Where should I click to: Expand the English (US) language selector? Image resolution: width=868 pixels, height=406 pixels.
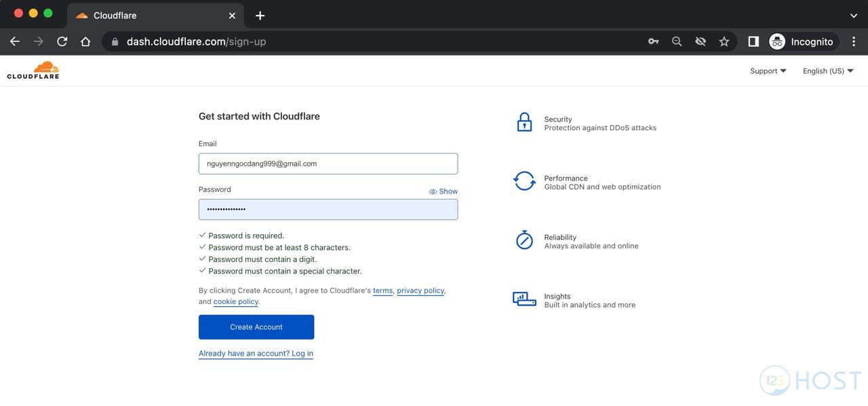tap(827, 71)
